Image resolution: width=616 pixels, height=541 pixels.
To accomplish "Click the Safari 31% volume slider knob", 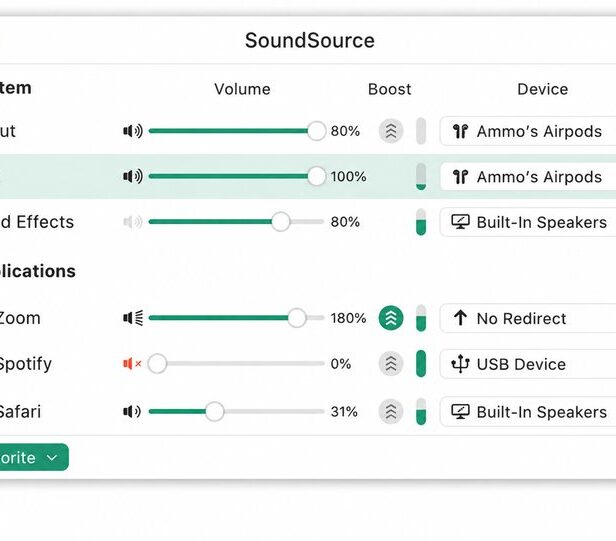I will tap(214, 411).
